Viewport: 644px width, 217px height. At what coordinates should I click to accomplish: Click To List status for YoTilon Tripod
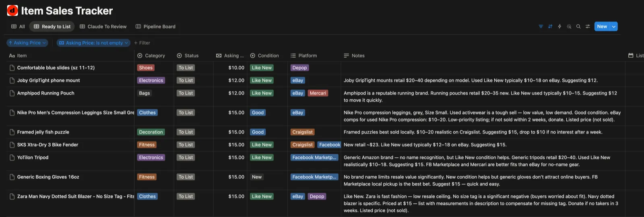186,158
